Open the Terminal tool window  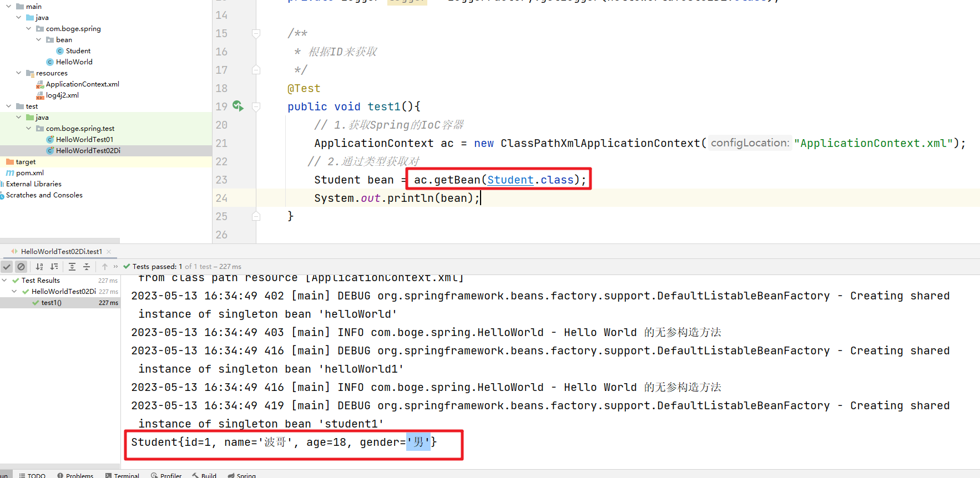pyautogui.click(x=122, y=475)
